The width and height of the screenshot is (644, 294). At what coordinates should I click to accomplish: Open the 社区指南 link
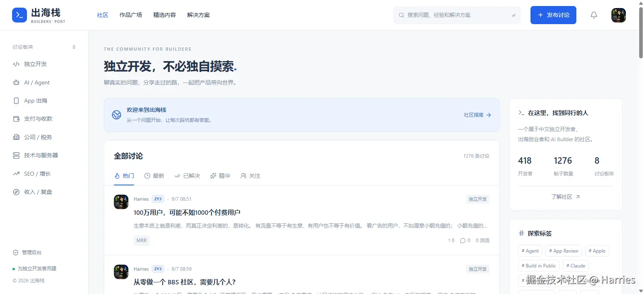(477, 115)
